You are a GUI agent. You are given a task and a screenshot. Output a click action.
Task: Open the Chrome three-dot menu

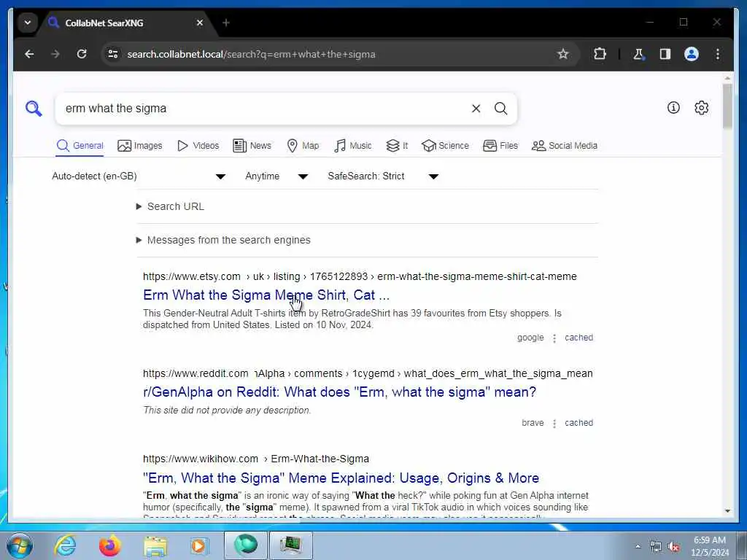coord(718,54)
